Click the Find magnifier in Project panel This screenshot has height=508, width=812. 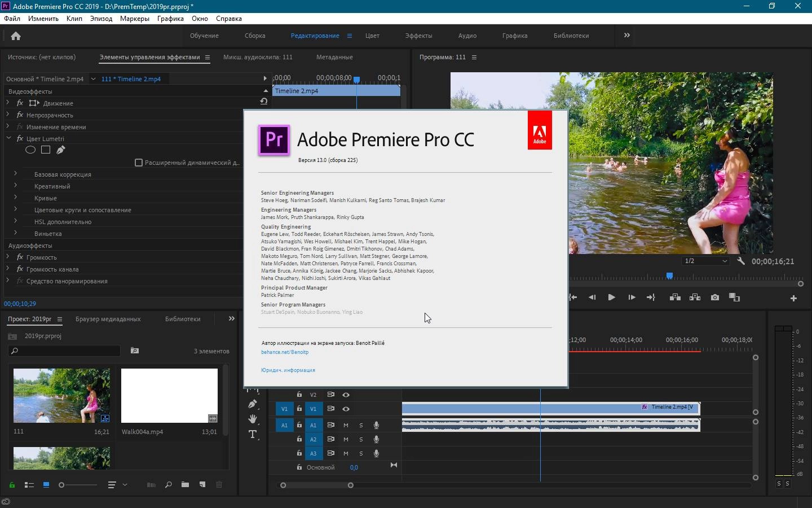(x=168, y=485)
